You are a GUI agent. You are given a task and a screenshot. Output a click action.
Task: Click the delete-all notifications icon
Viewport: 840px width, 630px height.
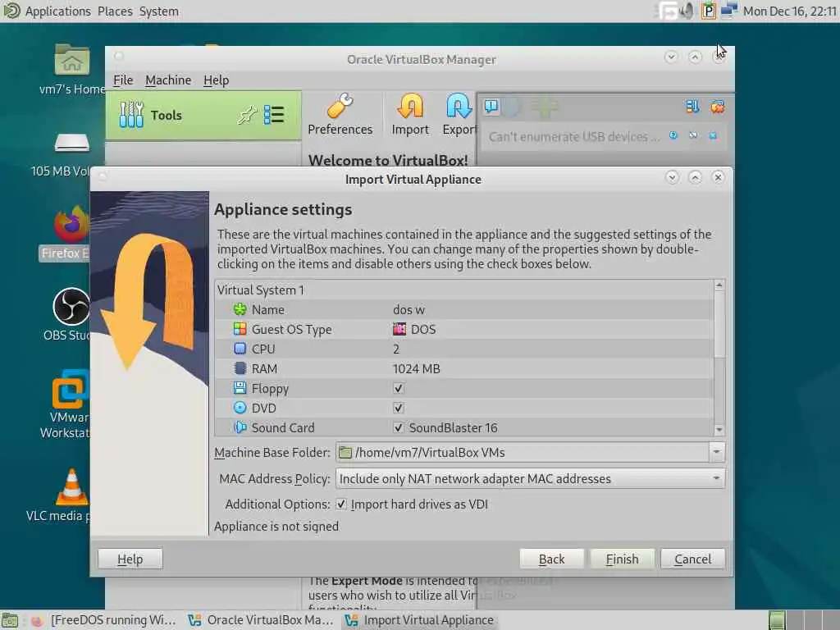pyautogui.click(x=717, y=107)
